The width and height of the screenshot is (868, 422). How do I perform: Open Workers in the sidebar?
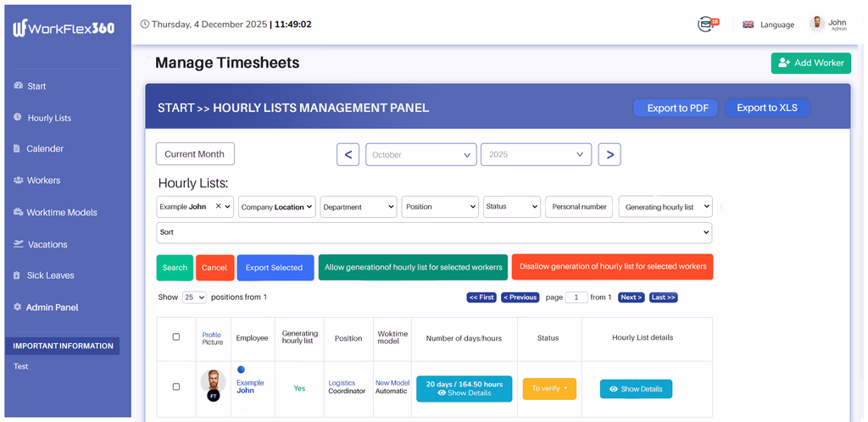(x=43, y=180)
